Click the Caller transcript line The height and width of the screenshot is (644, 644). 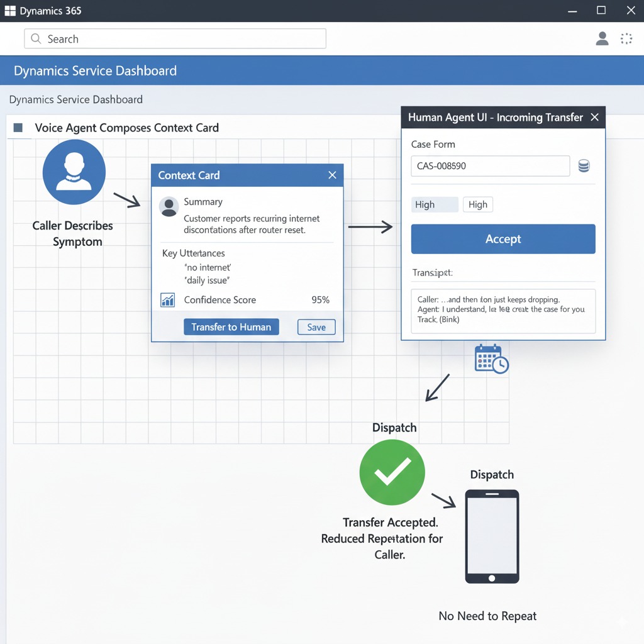pos(488,299)
